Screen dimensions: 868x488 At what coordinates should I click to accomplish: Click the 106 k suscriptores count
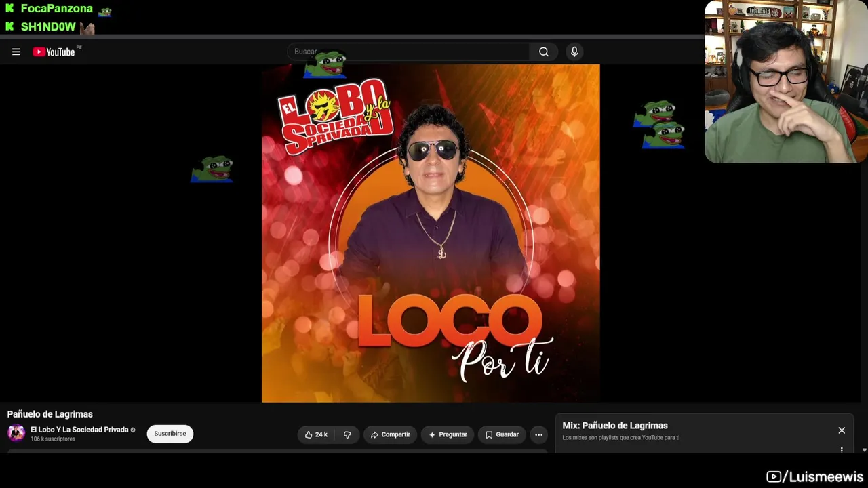tap(53, 439)
